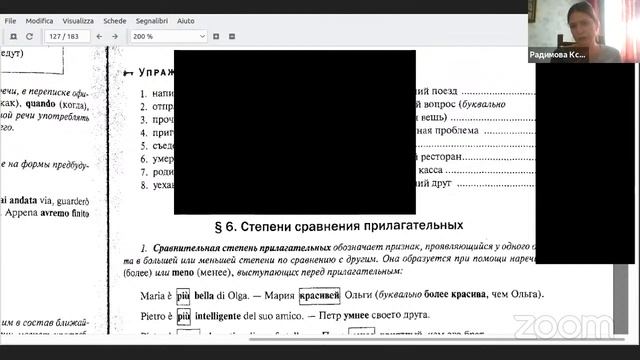Click the boxed 'più' before 'bella'
The height and width of the screenshot is (360, 640).
point(183,296)
